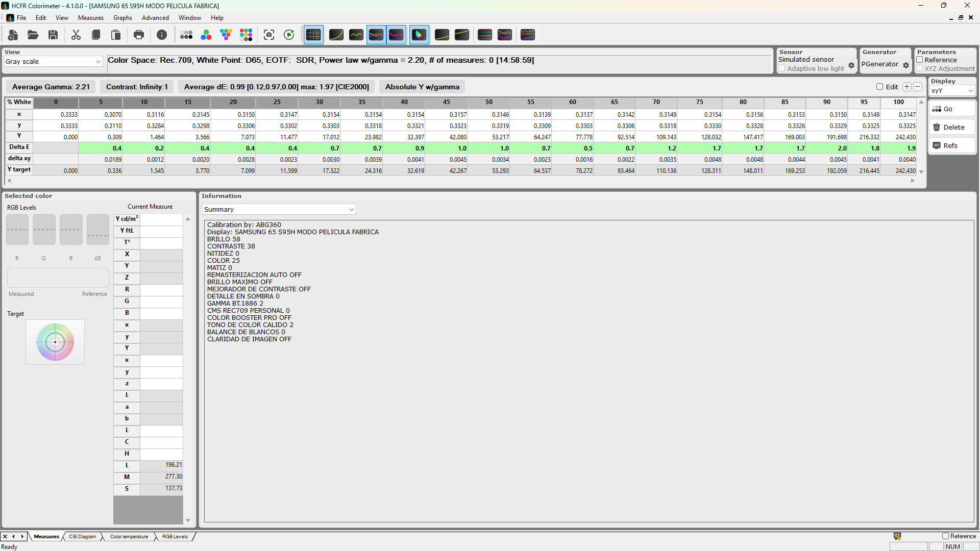Screen dimensions: 980x551
Task: Open the File menu
Action: pyautogui.click(x=21, y=17)
